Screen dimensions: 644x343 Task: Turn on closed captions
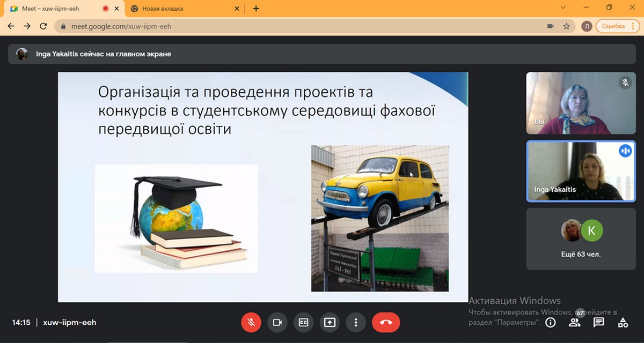pyautogui.click(x=303, y=323)
